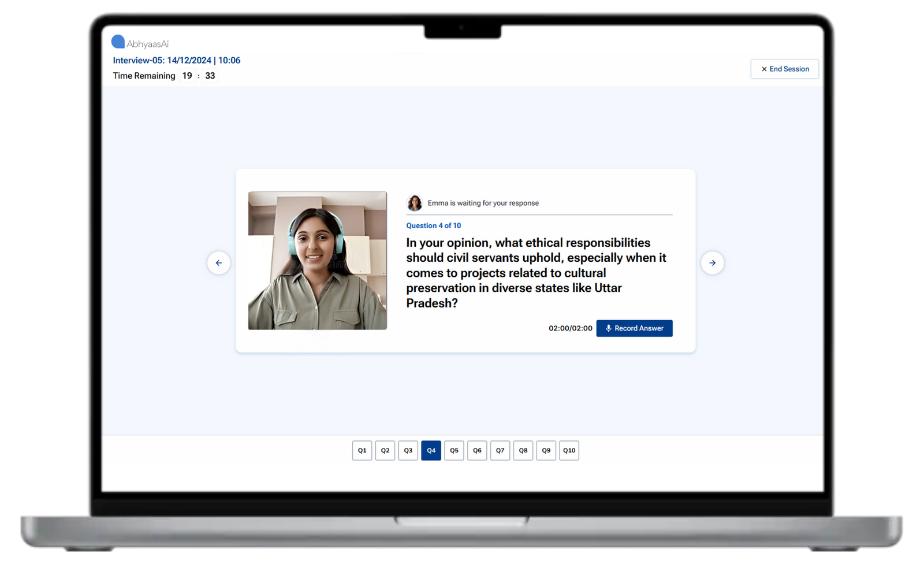Switch to question Q5
Screen dimensions: 924x564
click(x=454, y=450)
